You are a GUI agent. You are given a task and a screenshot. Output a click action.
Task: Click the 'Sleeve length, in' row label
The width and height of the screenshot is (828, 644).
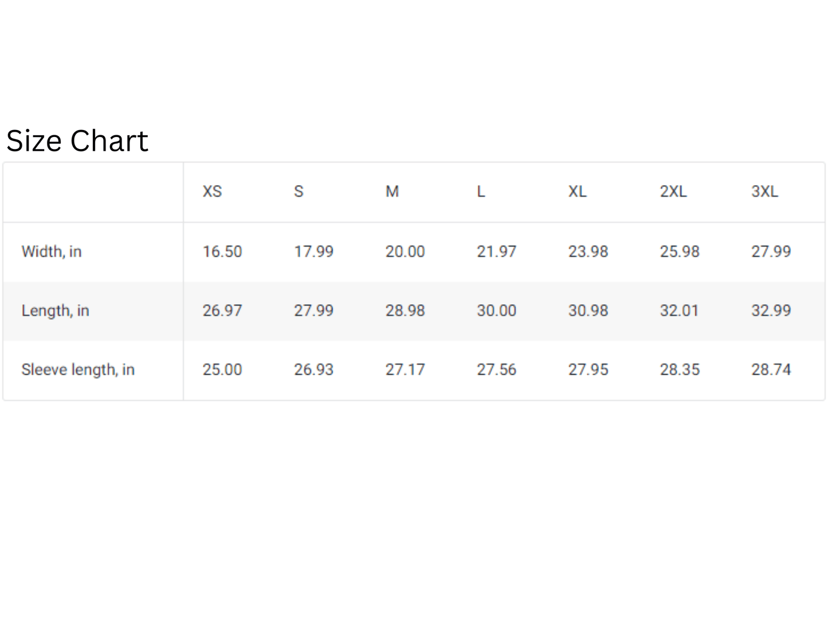78,370
